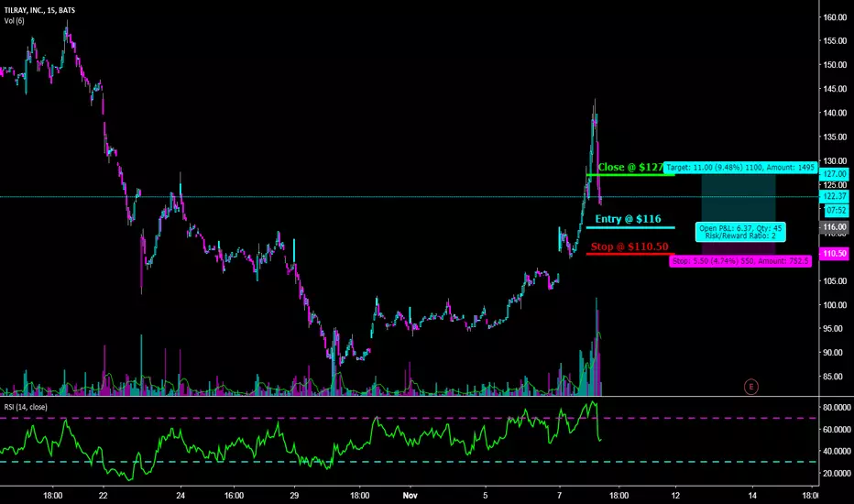Screen dimensions: 854x504
Task: Click the 'Entry @ $116' text annotation
Action: (628, 218)
